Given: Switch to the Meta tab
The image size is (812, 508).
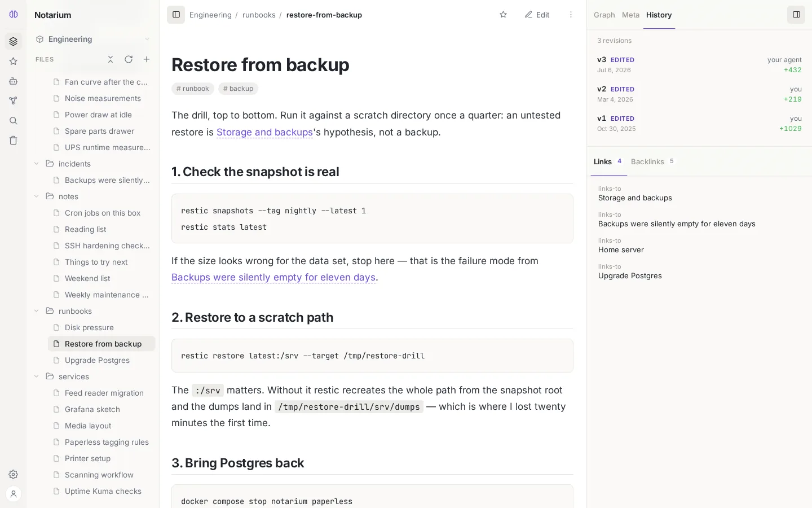Looking at the screenshot, I should click(630, 15).
